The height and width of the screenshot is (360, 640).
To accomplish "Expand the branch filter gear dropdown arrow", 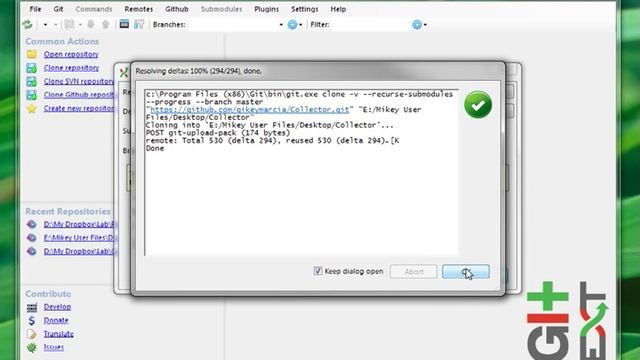I will point(301,25).
